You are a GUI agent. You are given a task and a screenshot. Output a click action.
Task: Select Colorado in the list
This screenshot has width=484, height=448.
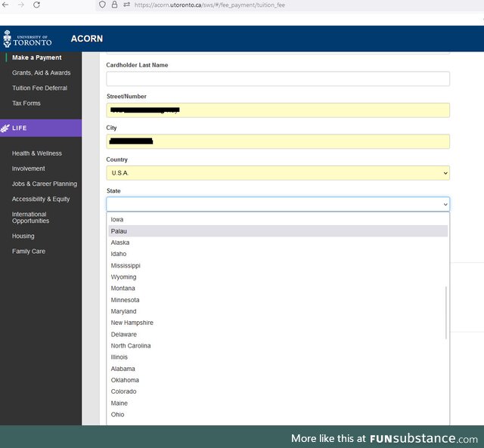point(278,391)
